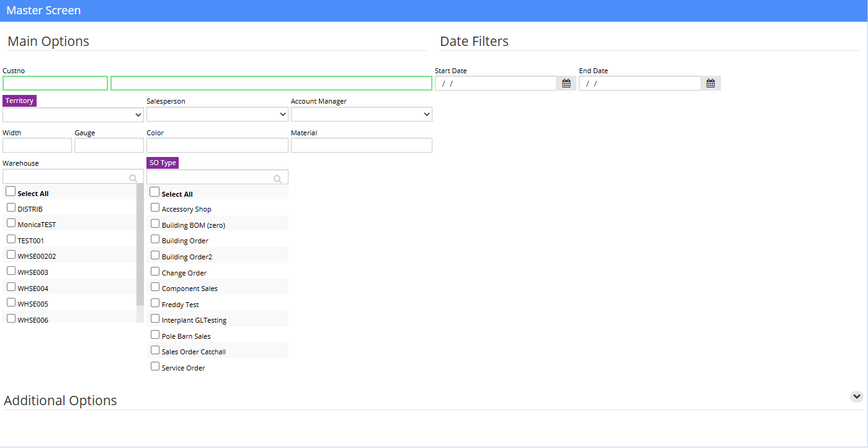Viewport: 868px width, 448px height.
Task: Open the Territory dropdown
Action: point(73,115)
